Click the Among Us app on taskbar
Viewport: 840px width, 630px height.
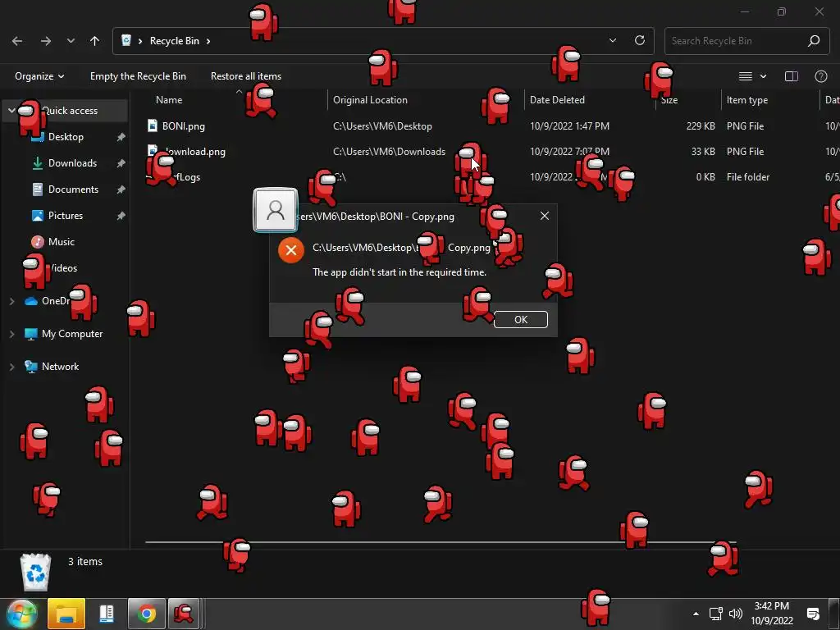tap(184, 614)
